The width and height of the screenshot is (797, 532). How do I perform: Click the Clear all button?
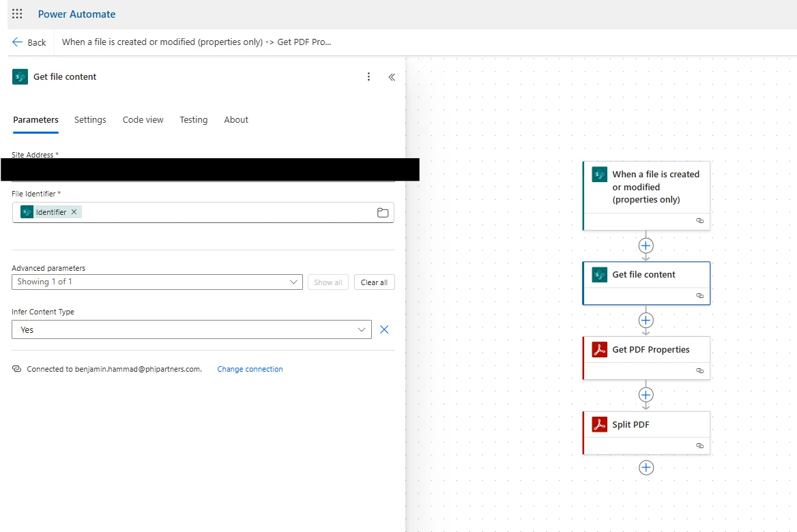(x=374, y=282)
